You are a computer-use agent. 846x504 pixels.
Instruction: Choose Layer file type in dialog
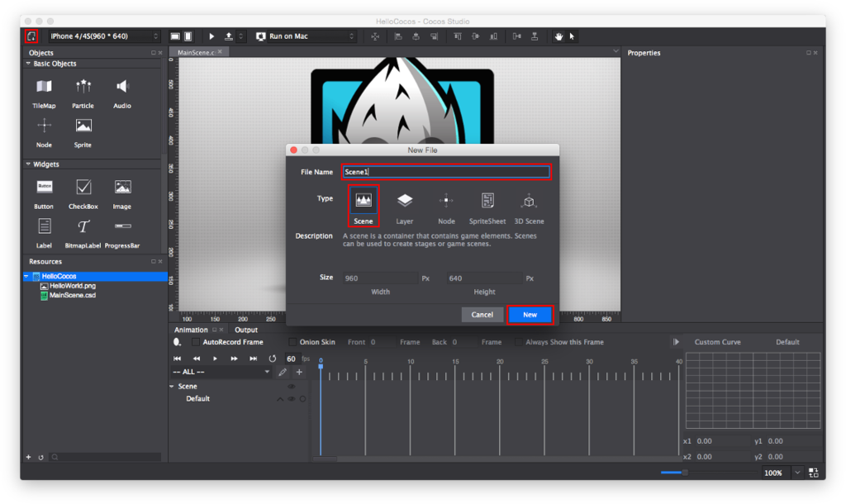pyautogui.click(x=405, y=208)
